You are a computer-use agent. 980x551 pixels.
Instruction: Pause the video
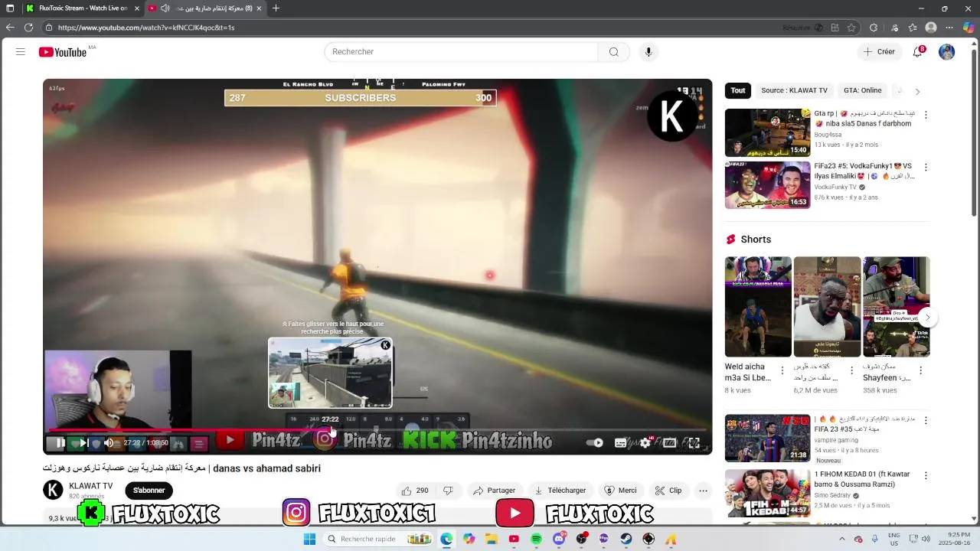point(60,442)
